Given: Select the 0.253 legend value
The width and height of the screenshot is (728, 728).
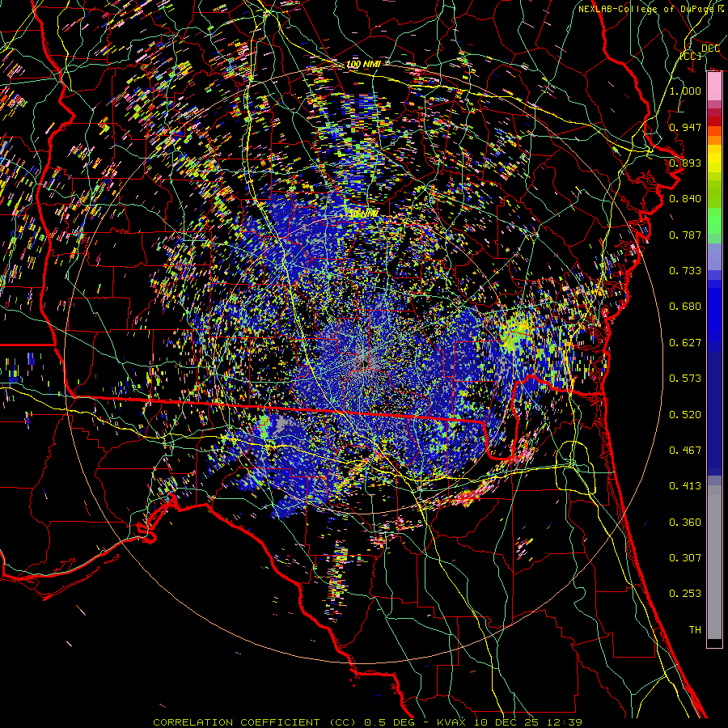Looking at the screenshot, I should 685,594.
